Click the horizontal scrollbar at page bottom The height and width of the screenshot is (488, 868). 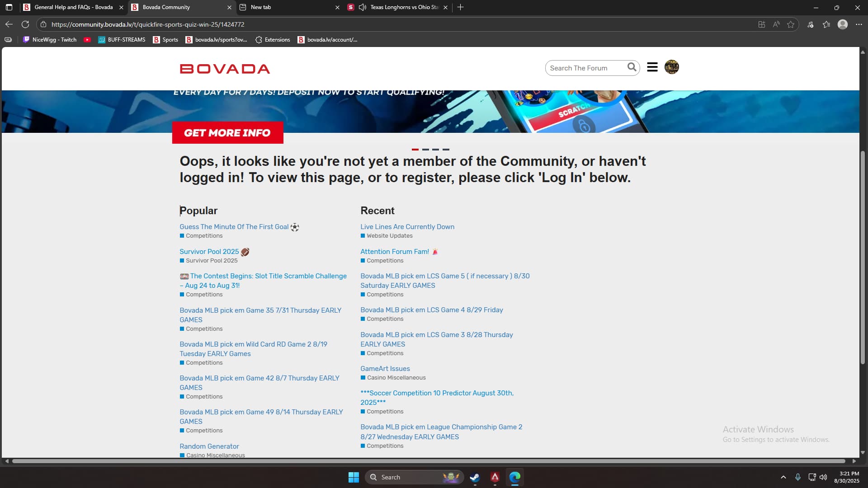(x=429, y=461)
